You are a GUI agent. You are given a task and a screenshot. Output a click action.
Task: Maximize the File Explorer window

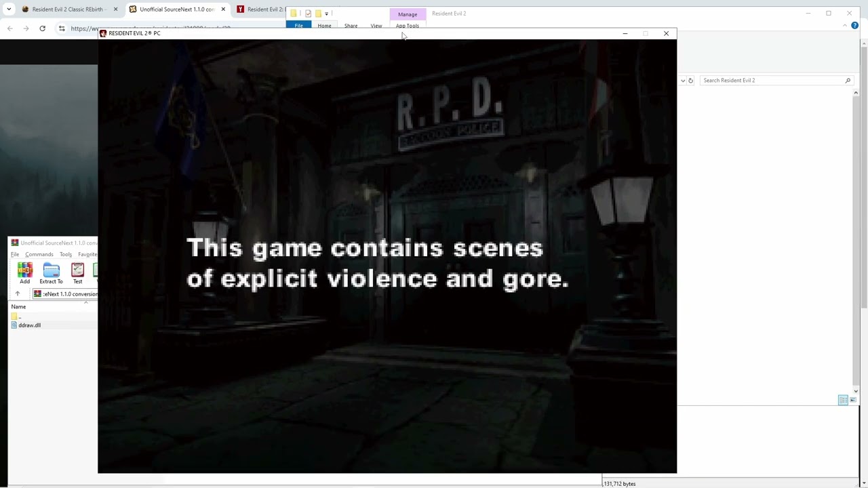[x=829, y=14]
